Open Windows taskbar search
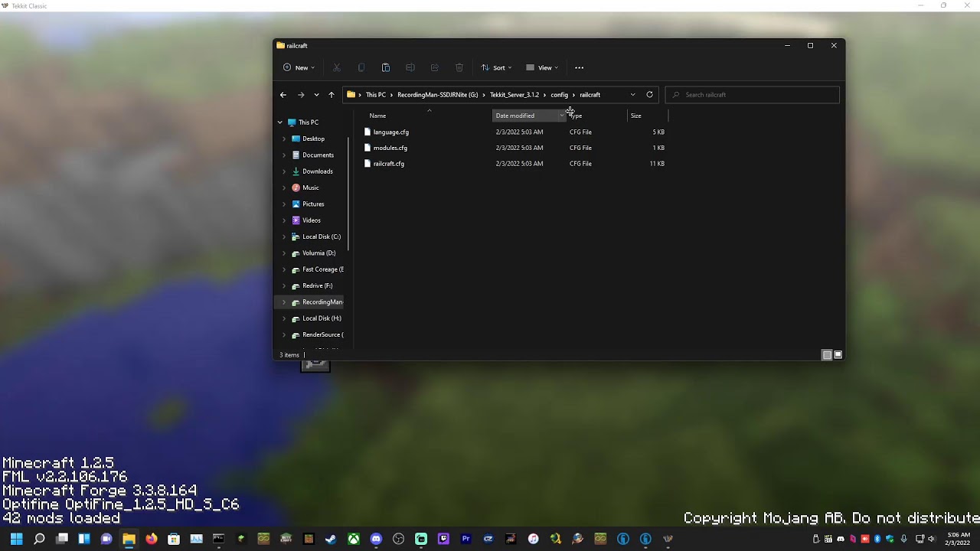 40,539
